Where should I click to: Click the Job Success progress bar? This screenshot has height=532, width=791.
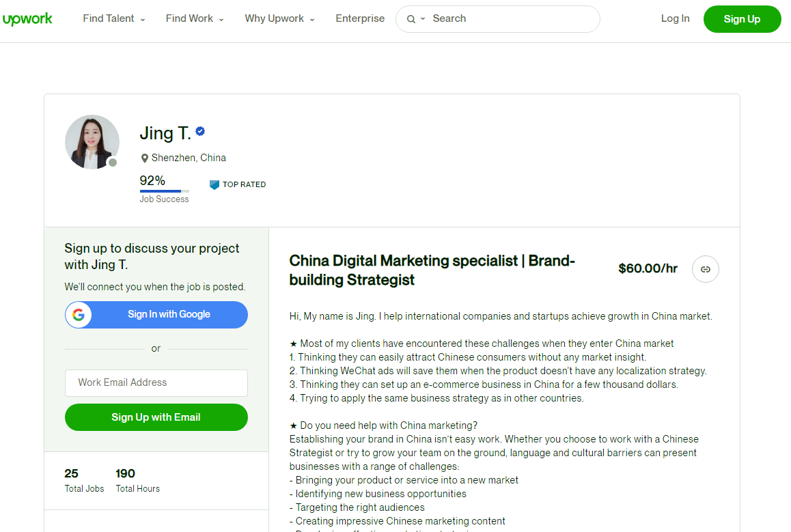coord(164,191)
